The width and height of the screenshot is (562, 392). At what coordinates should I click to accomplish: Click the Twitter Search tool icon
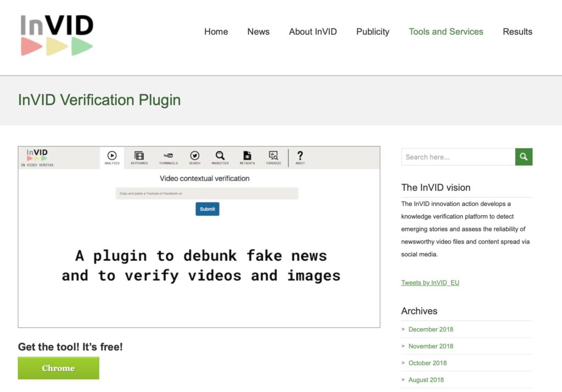tap(194, 157)
